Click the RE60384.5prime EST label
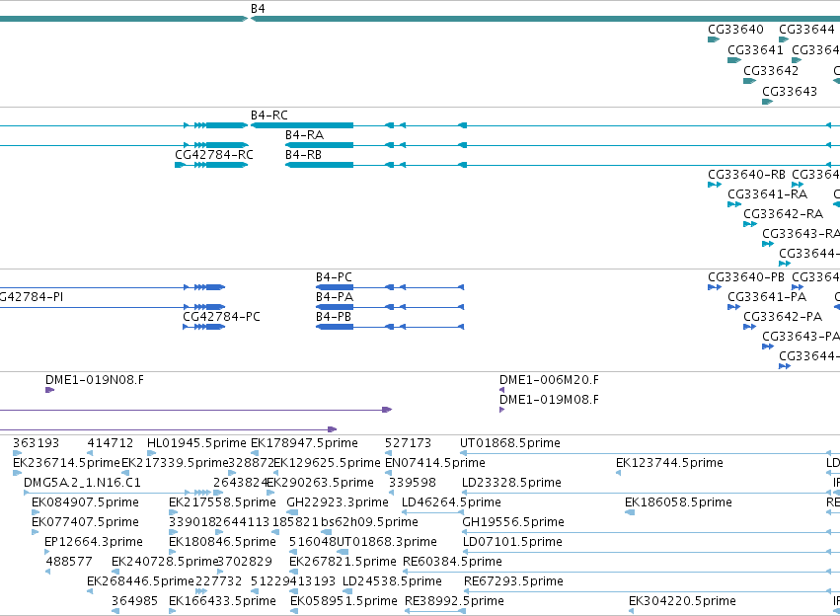This screenshot has height=616, width=840. pyautogui.click(x=453, y=563)
